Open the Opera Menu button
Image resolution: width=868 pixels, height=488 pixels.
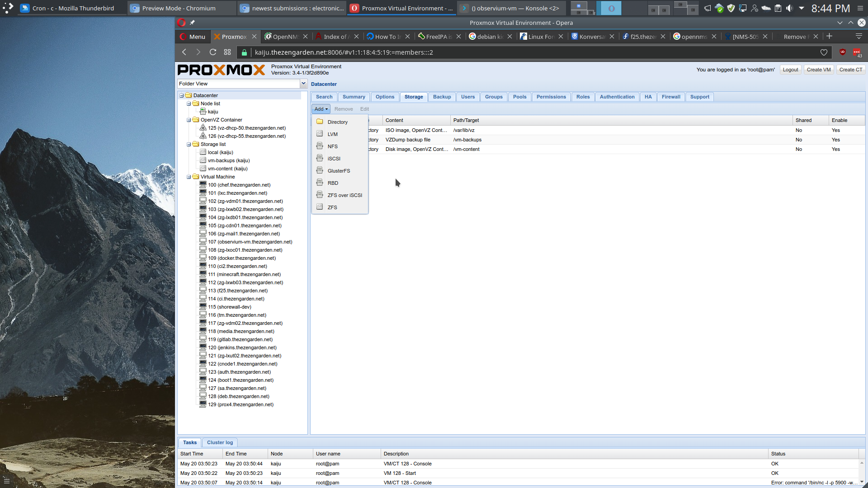tap(193, 37)
